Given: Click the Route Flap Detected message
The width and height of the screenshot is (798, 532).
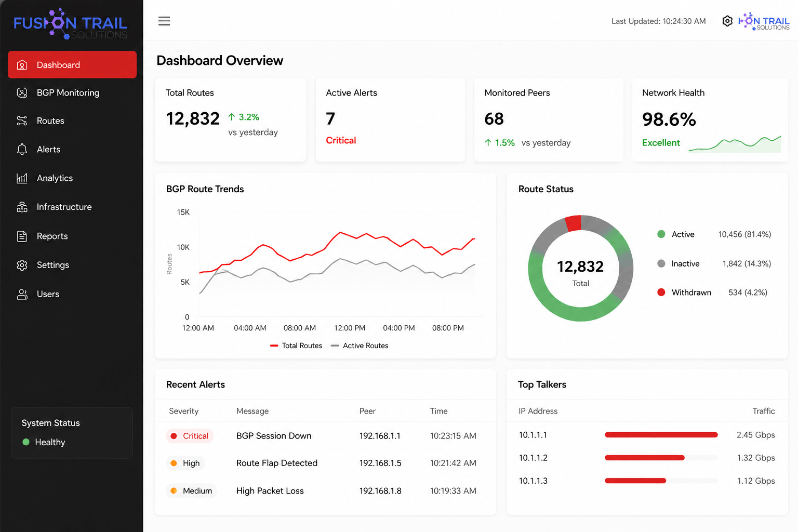Looking at the screenshot, I should click(277, 463).
